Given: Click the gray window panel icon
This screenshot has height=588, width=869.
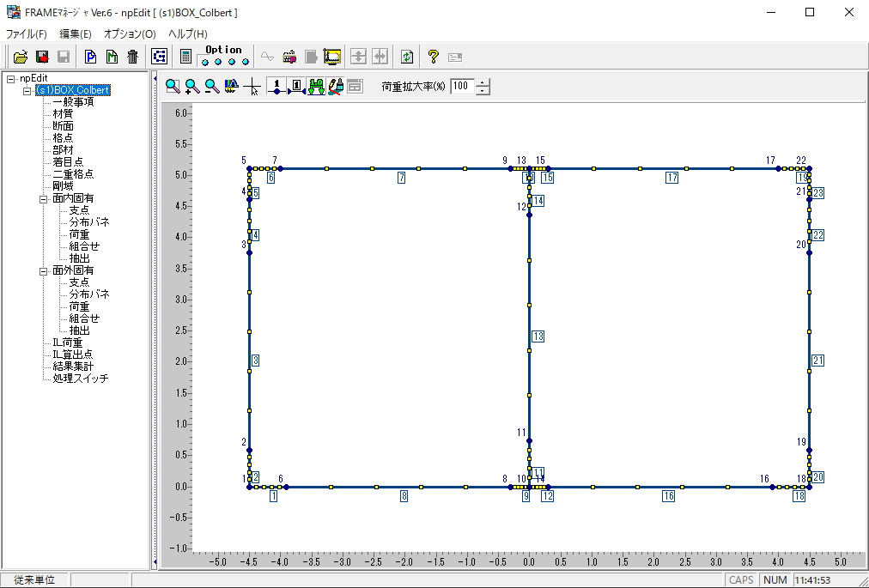Looking at the screenshot, I should pyautogui.click(x=355, y=86).
